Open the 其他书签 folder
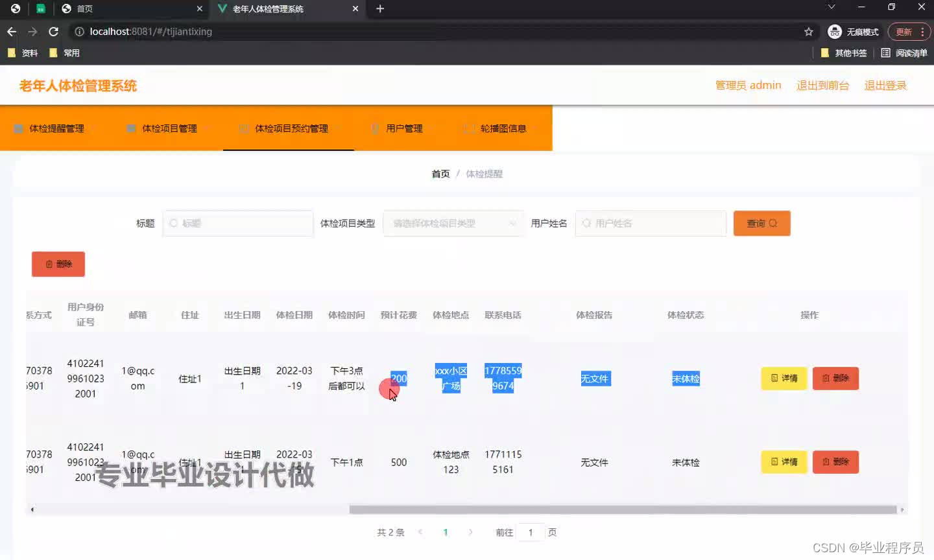The image size is (934, 560). 844,53
